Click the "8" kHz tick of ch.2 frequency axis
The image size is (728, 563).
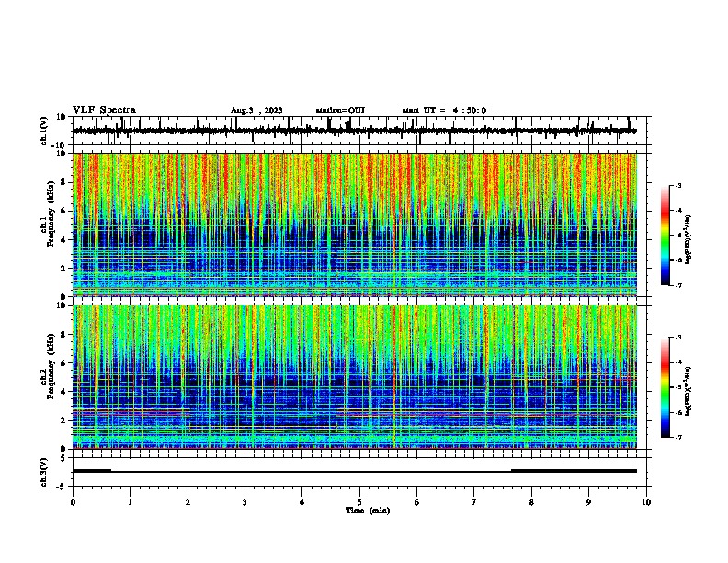coord(63,335)
